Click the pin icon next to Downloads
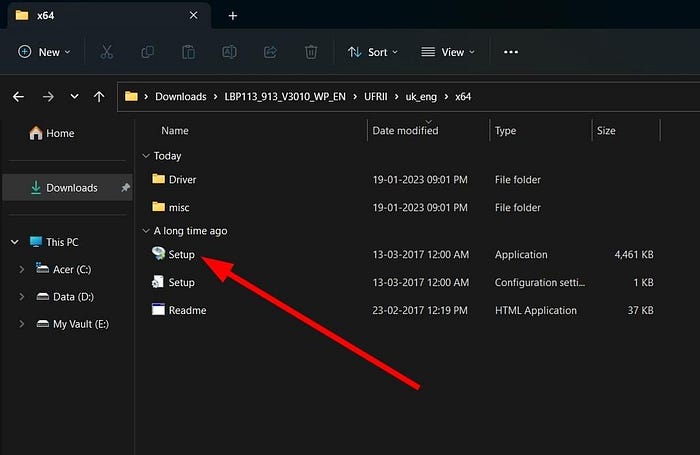This screenshot has width=700, height=455. tap(125, 188)
